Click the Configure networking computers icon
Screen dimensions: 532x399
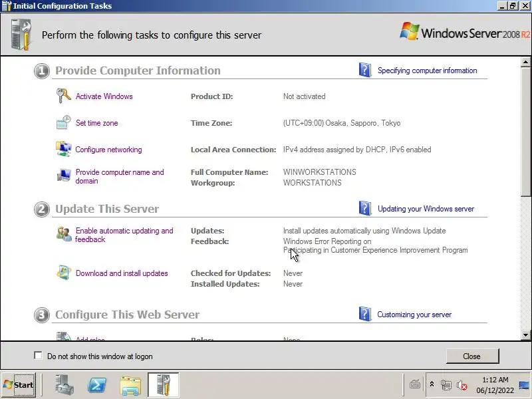pyautogui.click(x=63, y=149)
